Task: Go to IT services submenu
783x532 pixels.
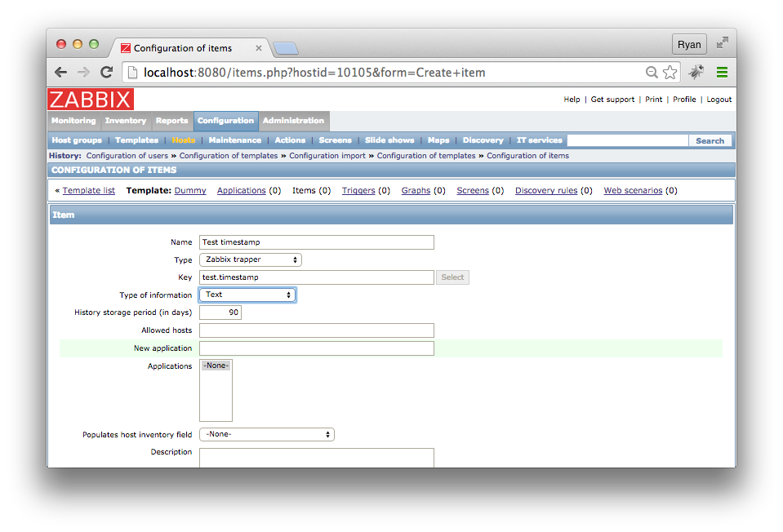Action: click(x=540, y=140)
